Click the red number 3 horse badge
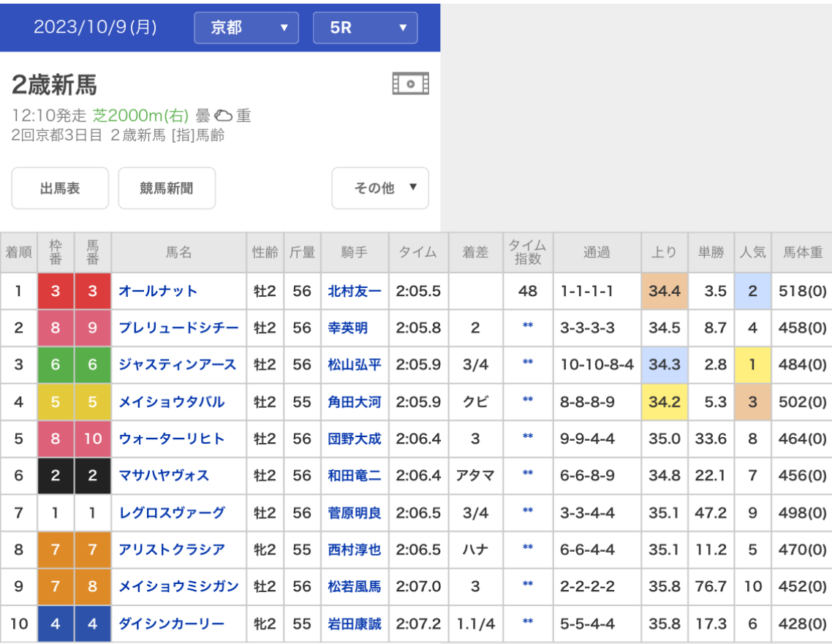 coord(92,291)
